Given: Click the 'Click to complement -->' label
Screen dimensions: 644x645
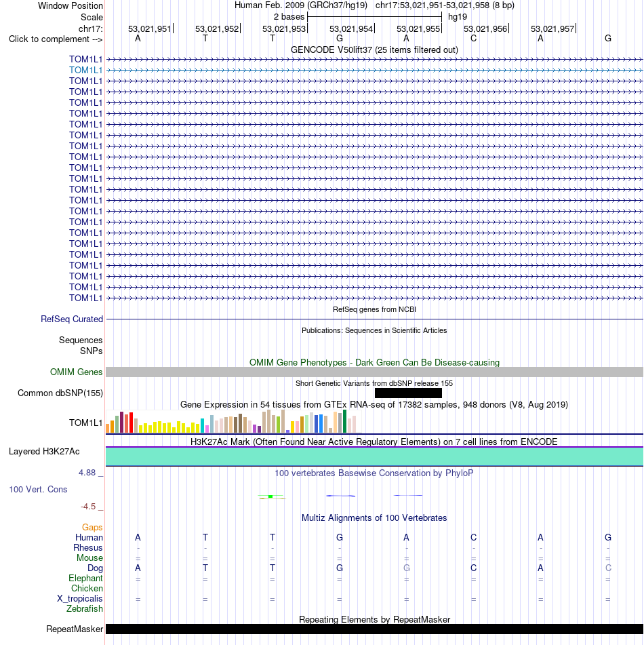Looking at the screenshot, I should pyautogui.click(x=56, y=39).
